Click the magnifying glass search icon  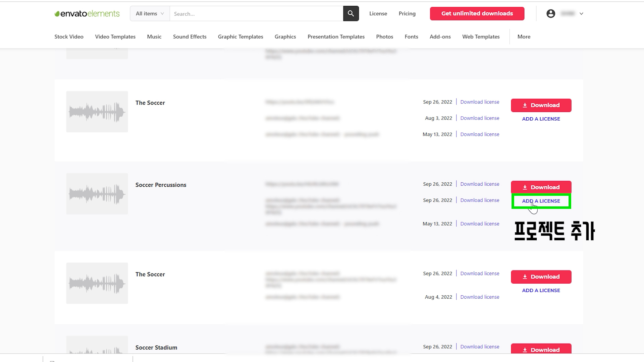pyautogui.click(x=351, y=13)
